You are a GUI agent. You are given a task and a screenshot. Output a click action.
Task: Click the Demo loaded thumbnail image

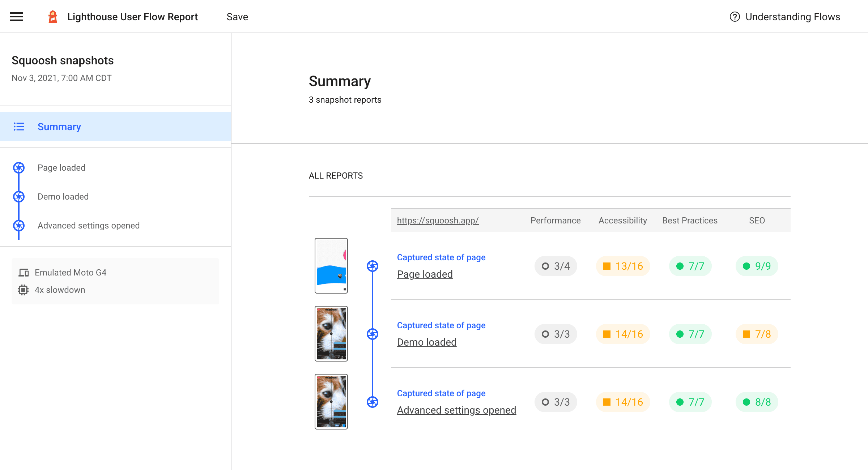click(330, 333)
